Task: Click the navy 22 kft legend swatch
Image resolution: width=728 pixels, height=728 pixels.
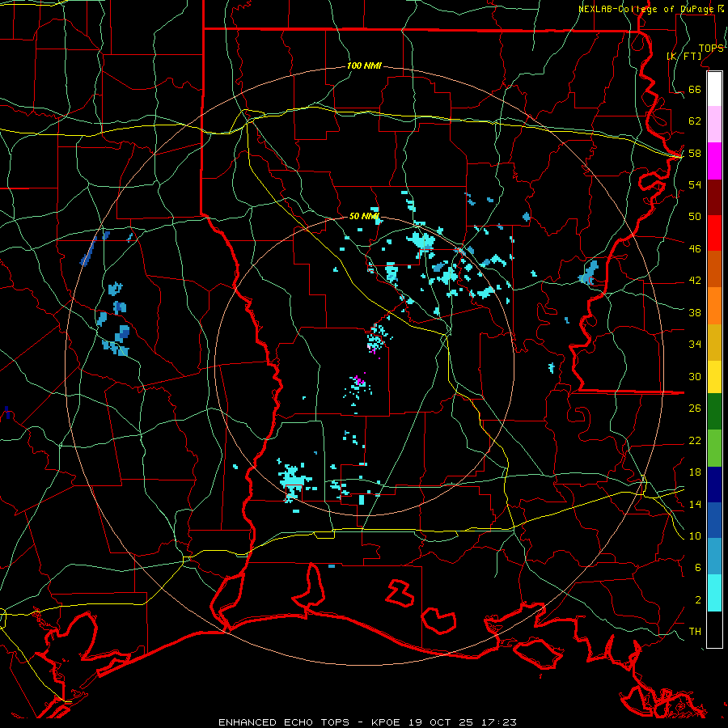Action: point(714,485)
